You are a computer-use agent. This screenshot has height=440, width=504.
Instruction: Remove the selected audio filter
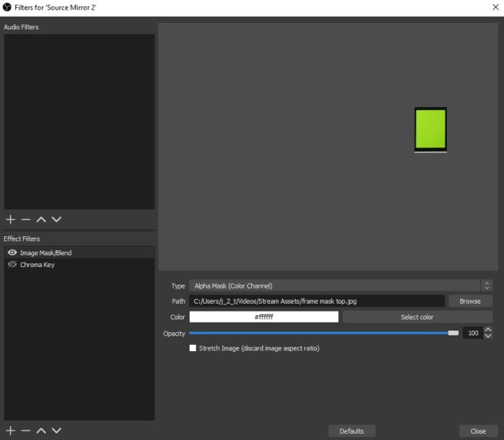[25, 219]
